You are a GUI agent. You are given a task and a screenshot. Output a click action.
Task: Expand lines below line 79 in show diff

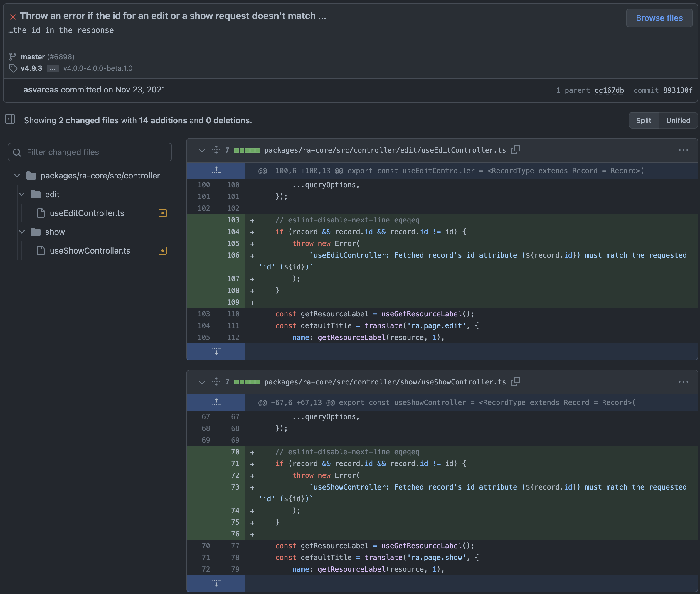[216, 583]
